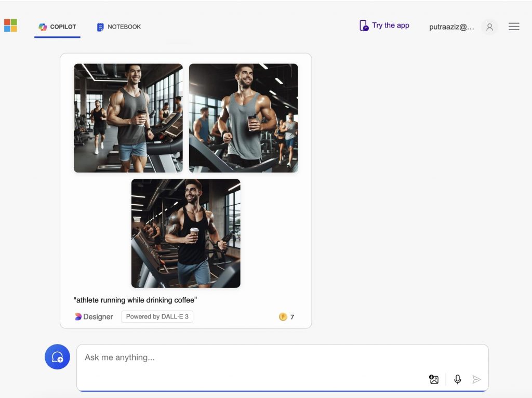532x398 pixels.
Task: Click the Microsoft logo
Action: 10,25
